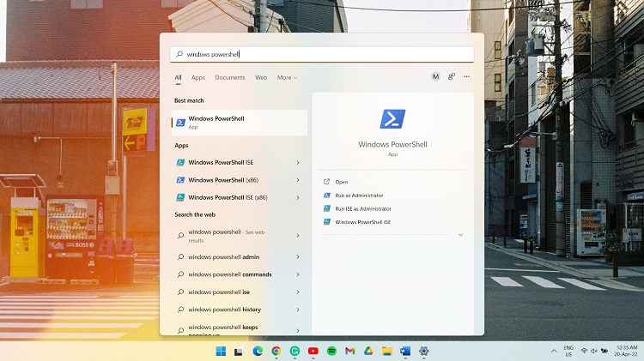Select web suggestion windows powershell admin
Image resolution: width=644 pixels, height=361 pixels.
click(223, 257)
